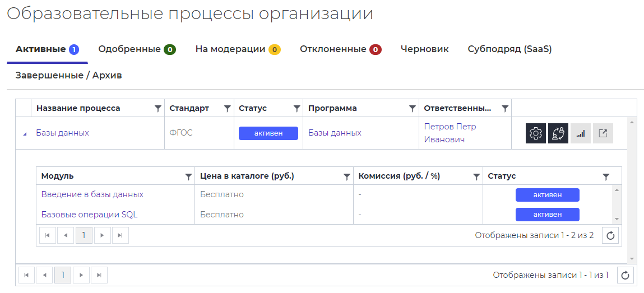Open filter dropdown for Комиссия column
Viewport: 644px width, 293px height.
(476, 176)
